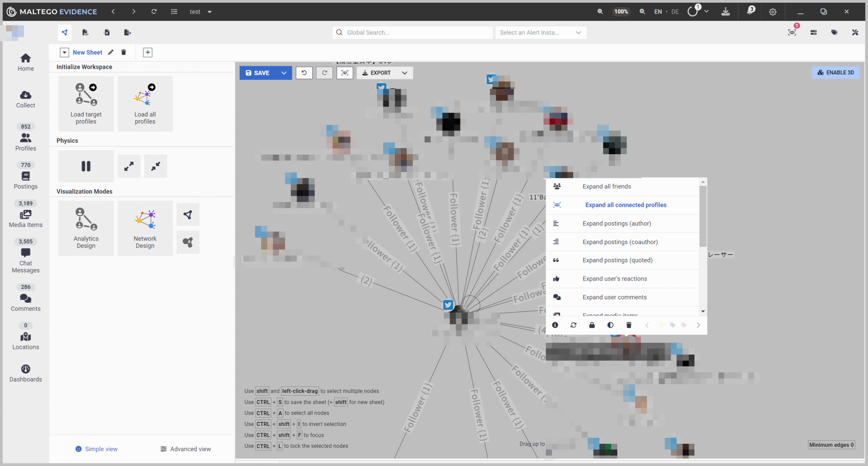Viewport: 868px width, 466px height.
Task: Expand the graph layout spacing
Action: [x=129, y=166]
